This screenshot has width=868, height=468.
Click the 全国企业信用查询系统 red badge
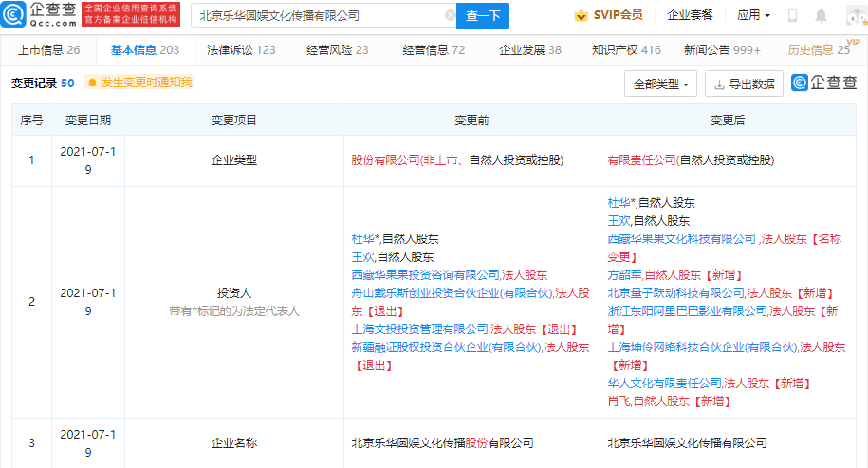pyautogui.click(x=131, y=14)
